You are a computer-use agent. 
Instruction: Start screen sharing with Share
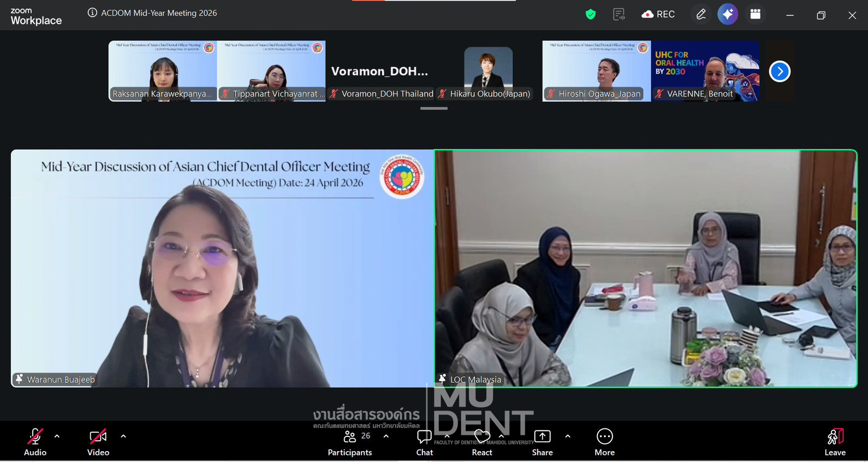coord(542,442)
